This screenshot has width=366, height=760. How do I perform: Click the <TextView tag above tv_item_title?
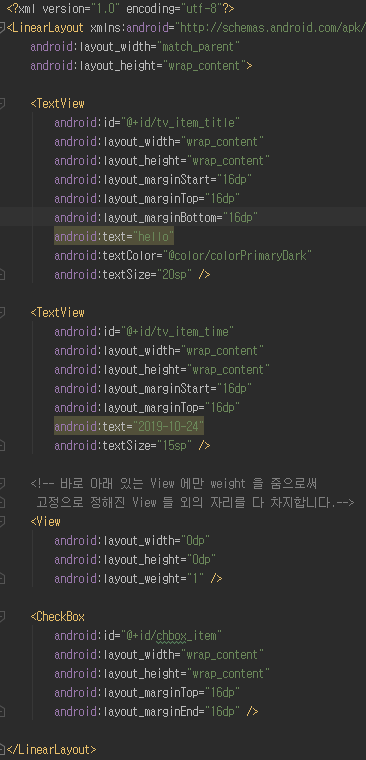click(58, 104)
